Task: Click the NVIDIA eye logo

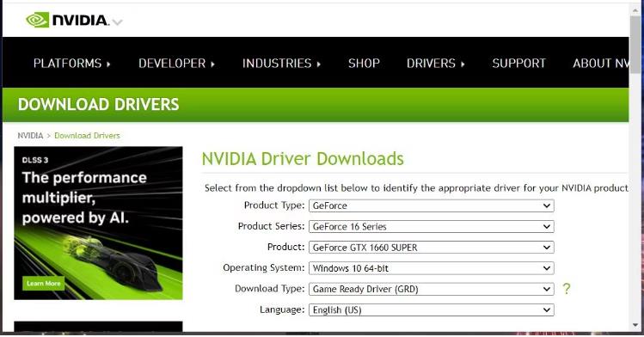Action: pos(37,20)
